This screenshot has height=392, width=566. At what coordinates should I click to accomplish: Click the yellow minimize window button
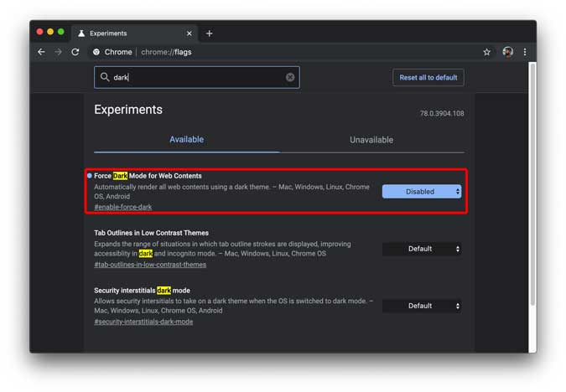[x=50, y=32]
